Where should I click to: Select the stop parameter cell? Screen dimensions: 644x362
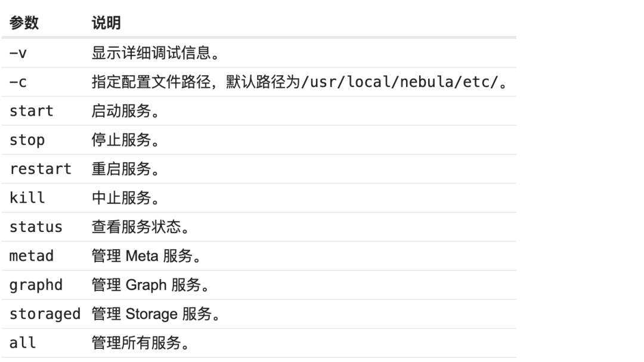point(27,140)
